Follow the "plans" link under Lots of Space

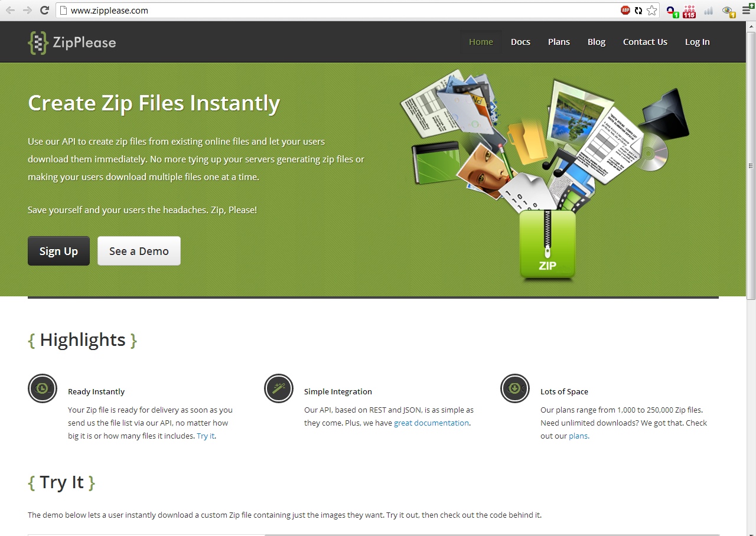[578, 436]
